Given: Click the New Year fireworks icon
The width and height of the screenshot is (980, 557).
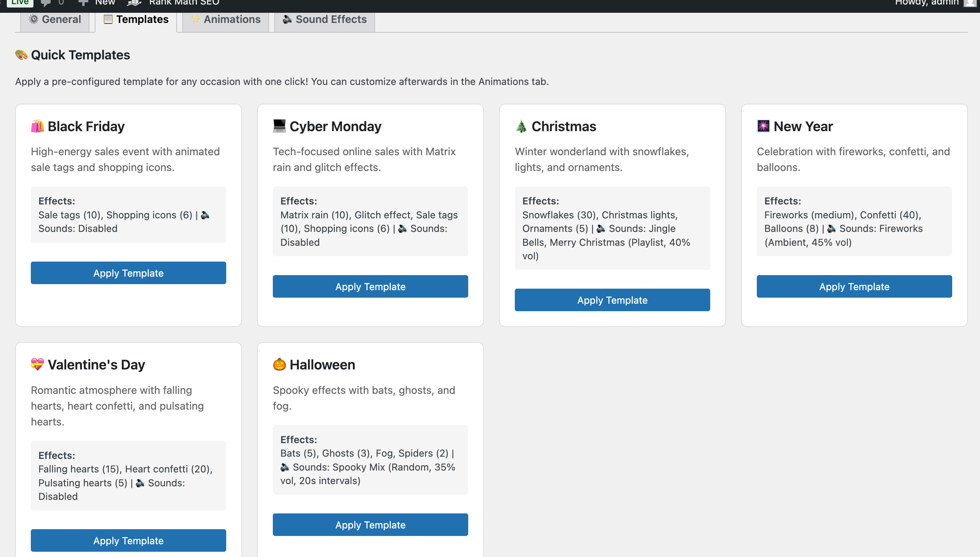Looking at the screenshot, I should [763, 126].
